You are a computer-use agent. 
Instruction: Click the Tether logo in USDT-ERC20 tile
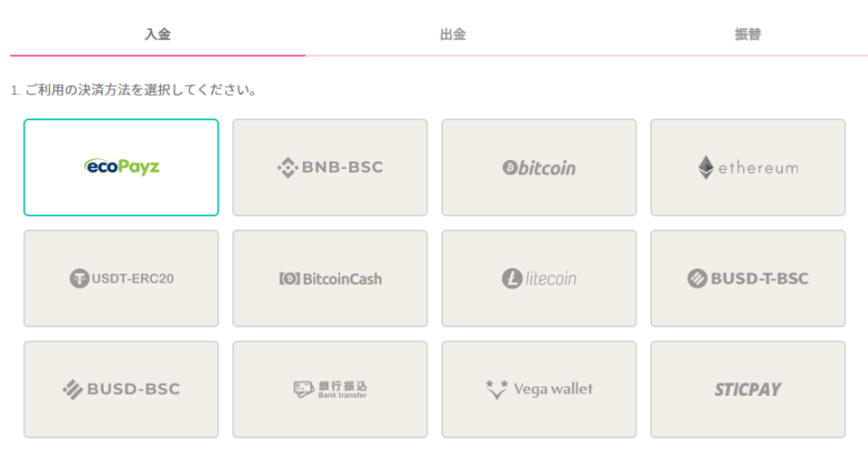80,278
